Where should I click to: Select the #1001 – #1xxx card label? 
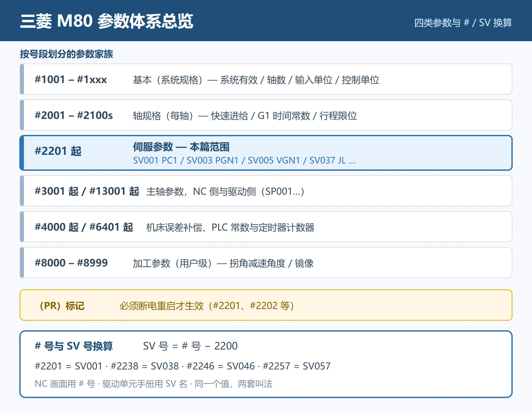71,79
